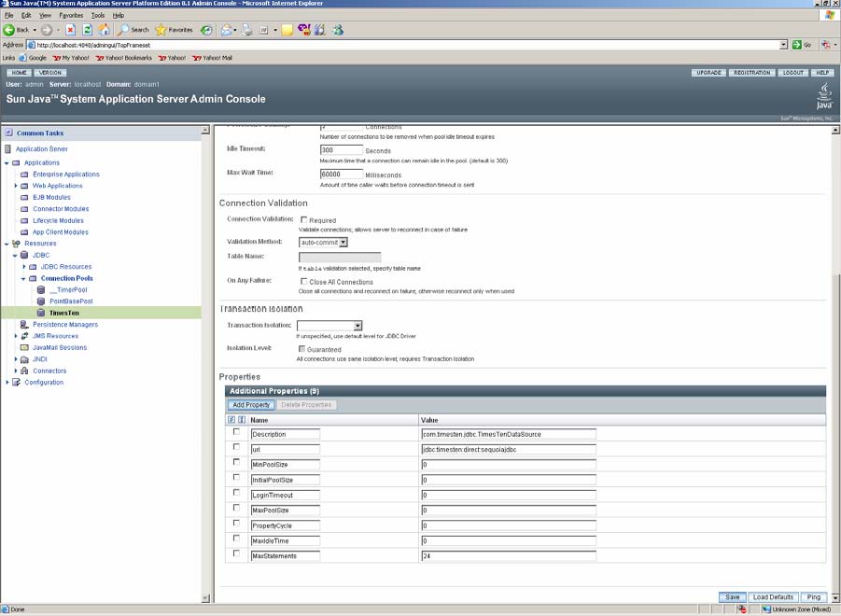841x616 pixels.
Task: Click the Go arrow icon beside address bar
Action: 797,45
